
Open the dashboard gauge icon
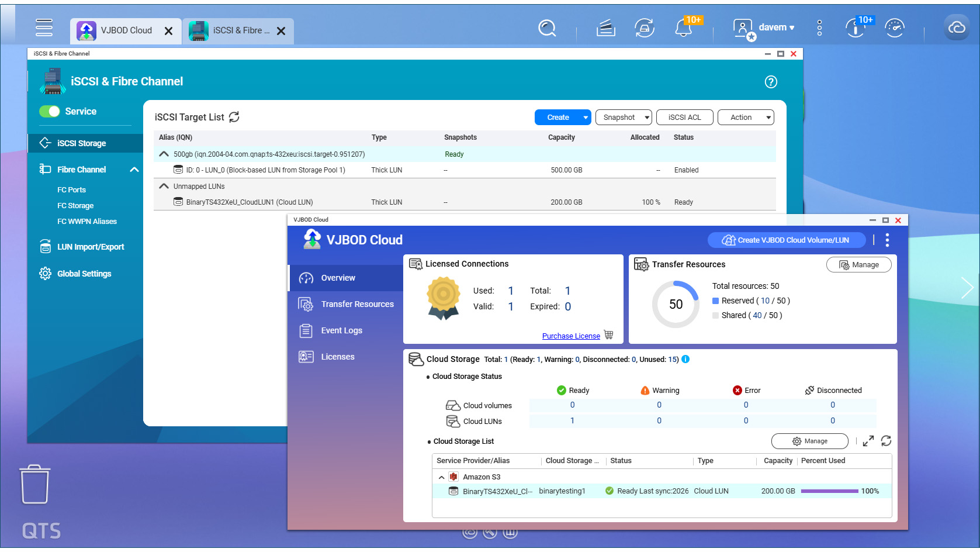pyautogui.click(x=895, y=28)
